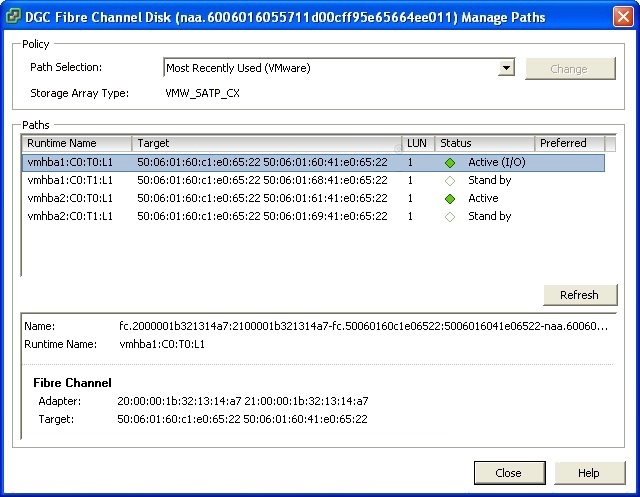Click Runtime Name value in details pane
Screen dimensions: 640x497
pos(162,344)
